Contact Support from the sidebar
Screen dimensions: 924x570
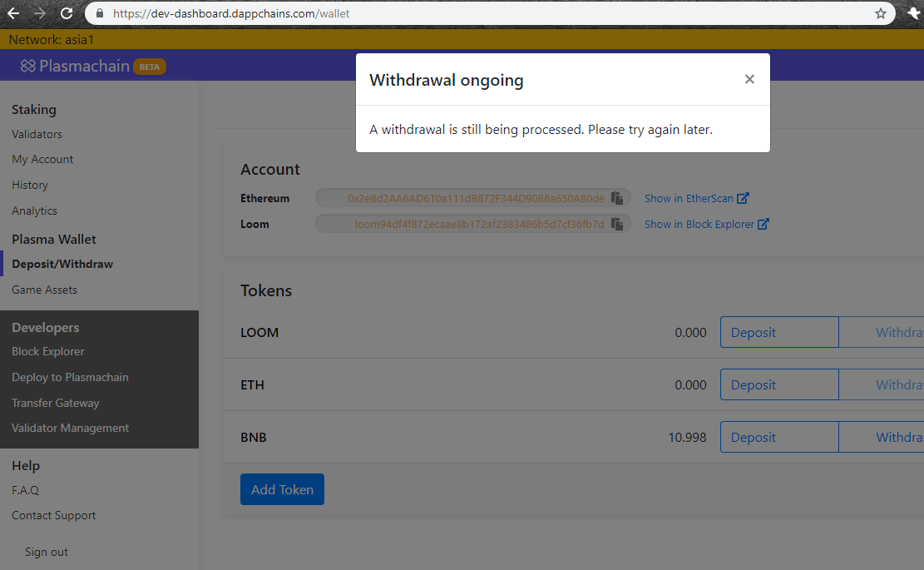[53, 515]
